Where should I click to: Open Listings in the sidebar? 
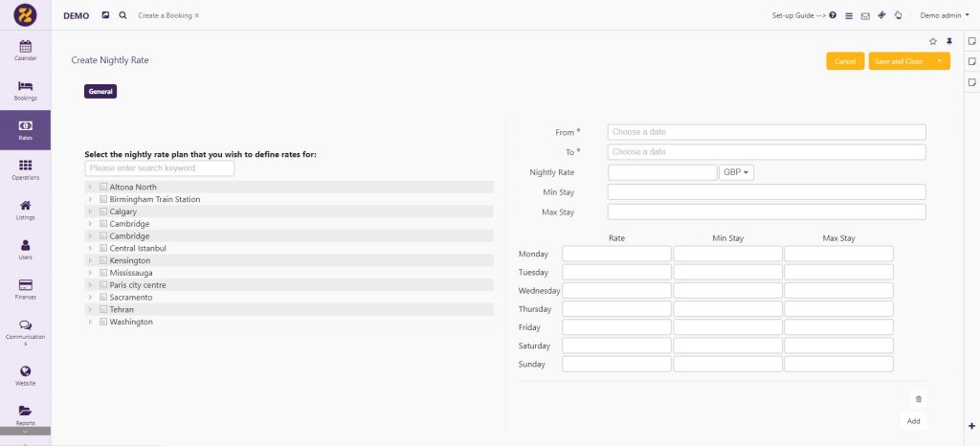pos(25,210)
